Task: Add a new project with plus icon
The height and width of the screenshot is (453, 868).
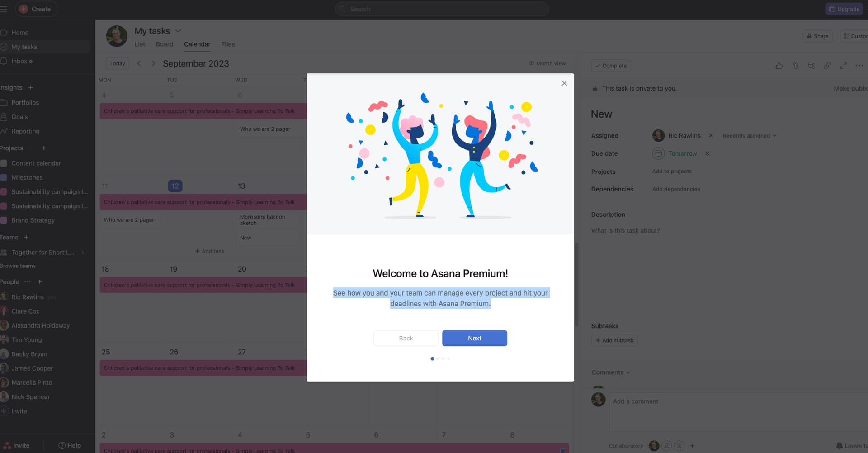Action: 44,148
